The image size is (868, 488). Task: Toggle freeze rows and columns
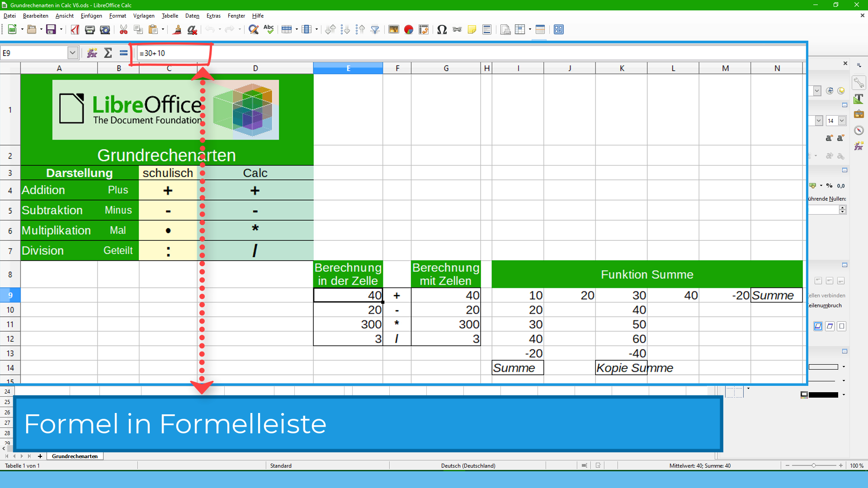tap(519, 29)
